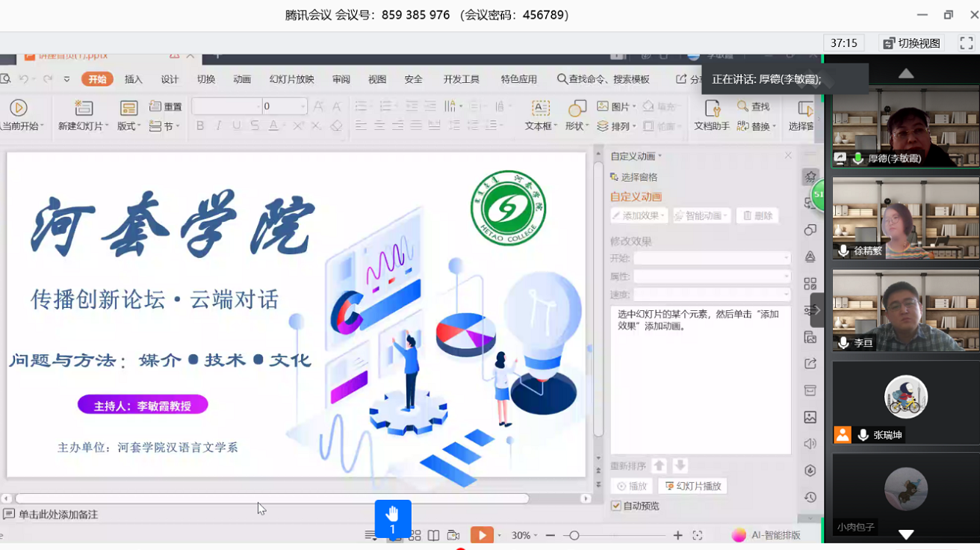This screenshot has height=550, width=980.
Task: Click the orange slideshow play button
Action: pyautogui.click(x=482, y=535)
